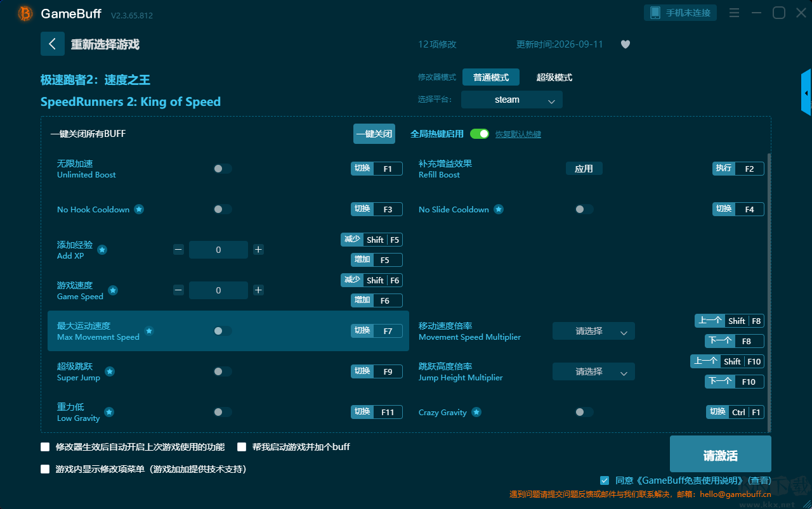
Task: Open the steam platform dropdown
Action: pyautogui.click(x=512, y=100)
